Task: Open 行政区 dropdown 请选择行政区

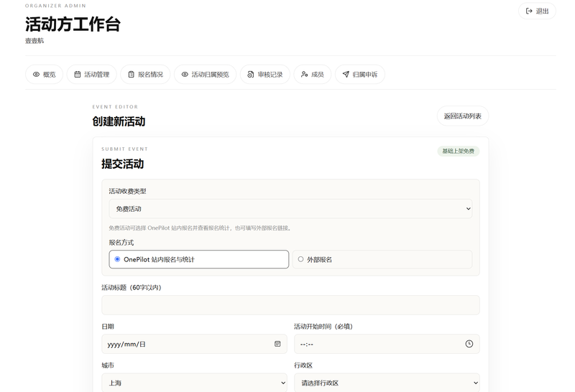Action: [x=387, y=383]
